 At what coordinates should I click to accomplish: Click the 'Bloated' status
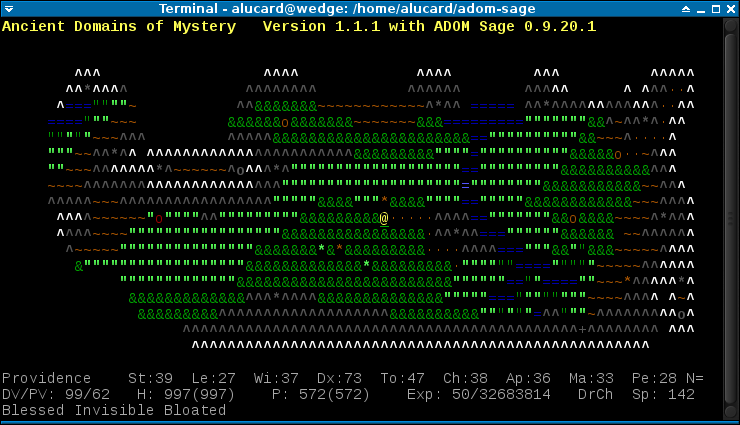(x=195, y=410)
